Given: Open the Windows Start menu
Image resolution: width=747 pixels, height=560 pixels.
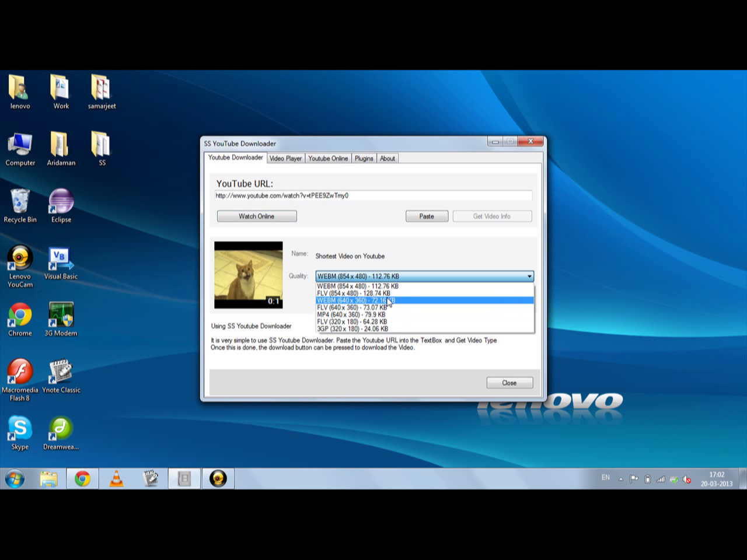Looking at the screenshot, I should (x=15, y=479).
